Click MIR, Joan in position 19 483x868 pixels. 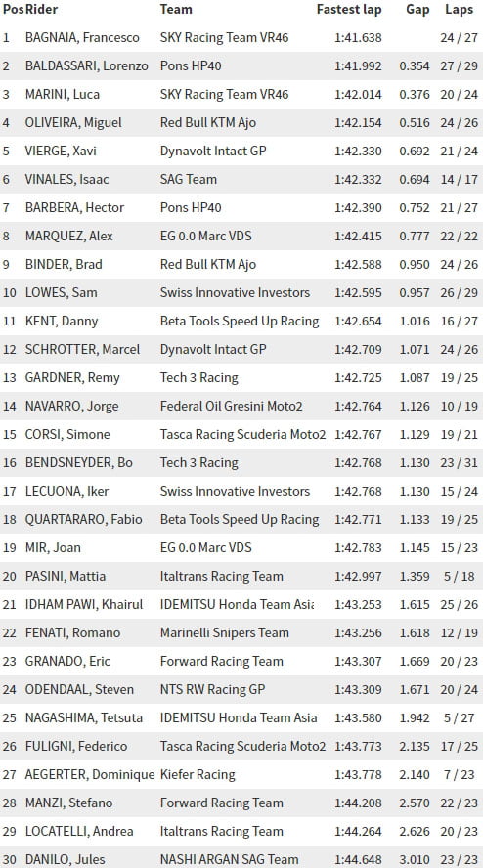pyautogui.click(x=53, y=547)
